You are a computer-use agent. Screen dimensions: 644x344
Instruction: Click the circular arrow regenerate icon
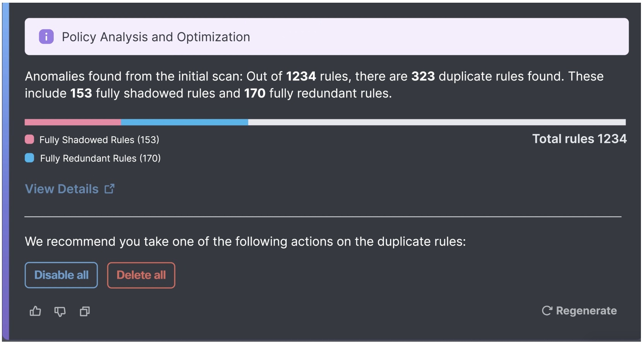[547, 311]
